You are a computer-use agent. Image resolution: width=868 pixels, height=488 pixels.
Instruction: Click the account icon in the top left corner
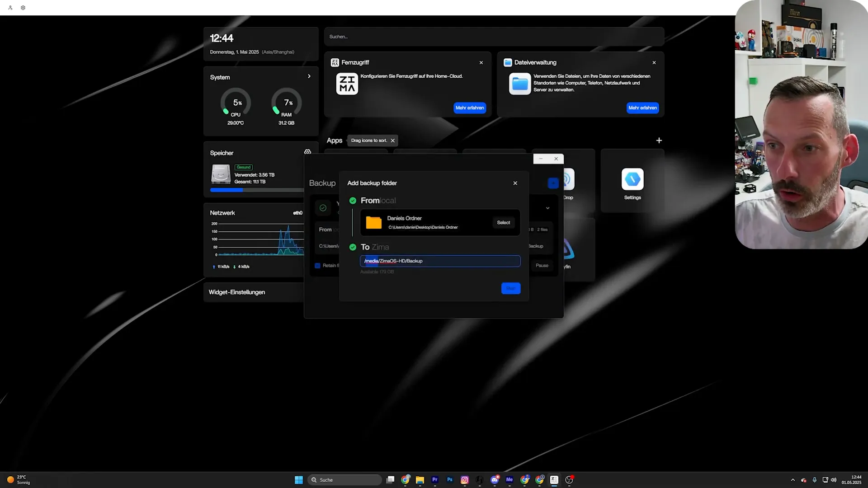click(x=10, y=8)
